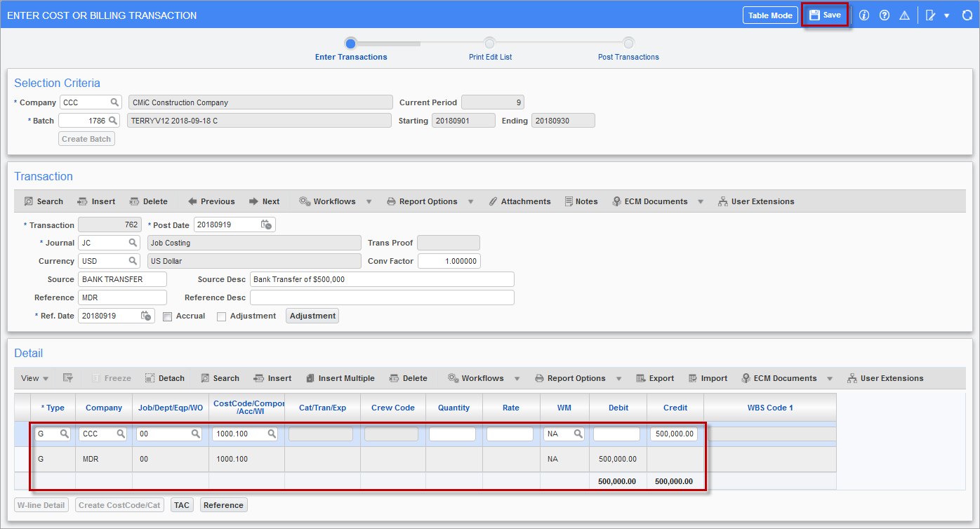
Task: Toggle the Accrual checkbox
Action: [167, 316]
